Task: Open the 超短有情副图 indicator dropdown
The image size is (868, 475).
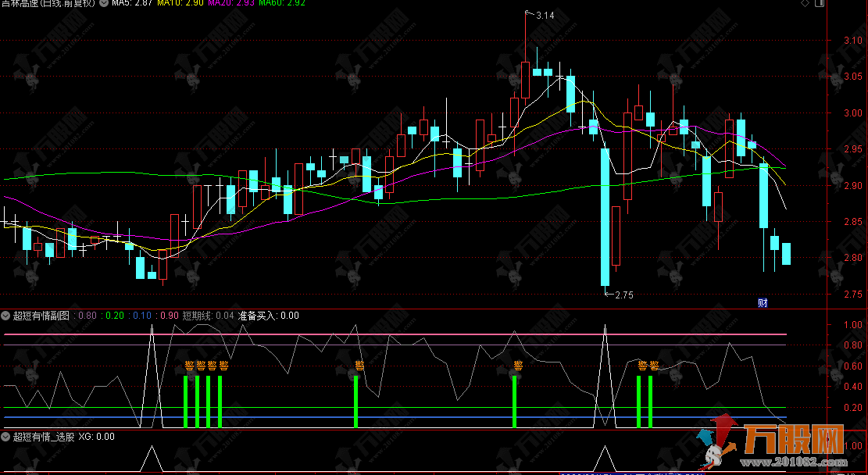Action: point(6,316)
